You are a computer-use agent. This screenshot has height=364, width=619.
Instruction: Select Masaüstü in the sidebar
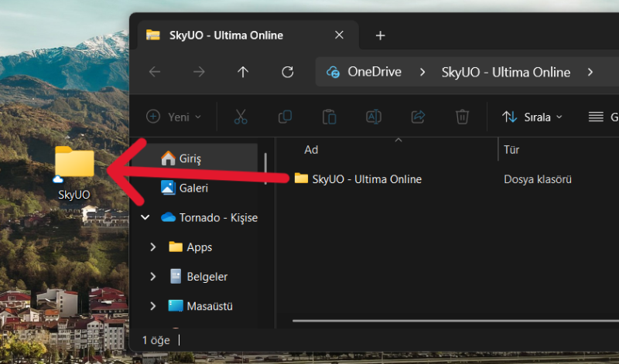[200, 306]
